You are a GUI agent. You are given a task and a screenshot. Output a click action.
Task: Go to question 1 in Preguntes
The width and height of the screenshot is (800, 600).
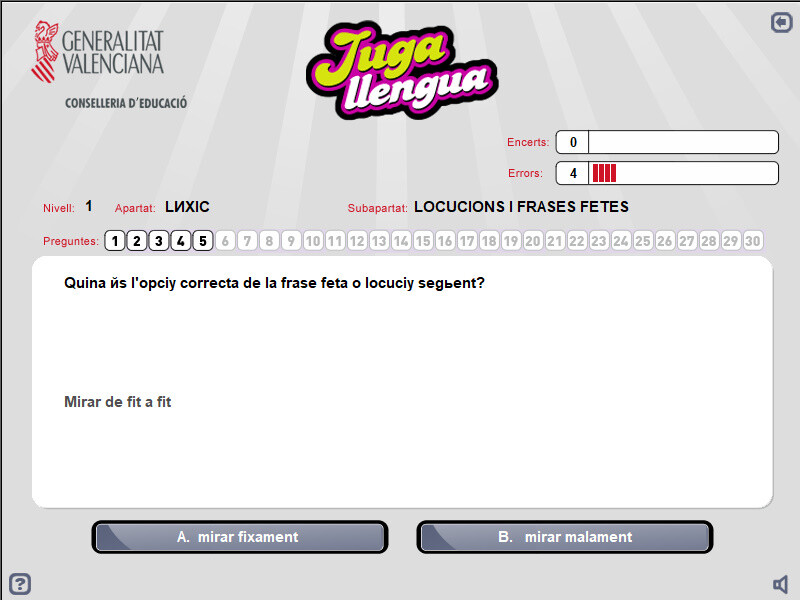tap(115, 241)
